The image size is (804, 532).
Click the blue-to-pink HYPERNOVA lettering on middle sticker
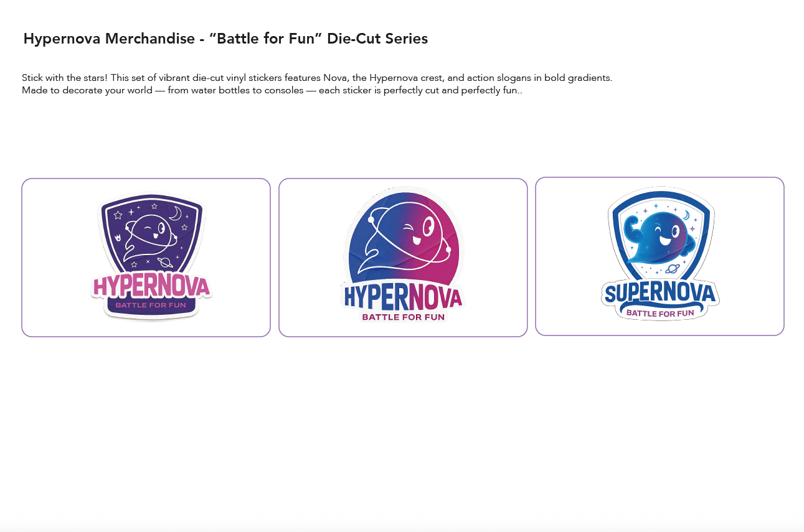coord(402,297)
